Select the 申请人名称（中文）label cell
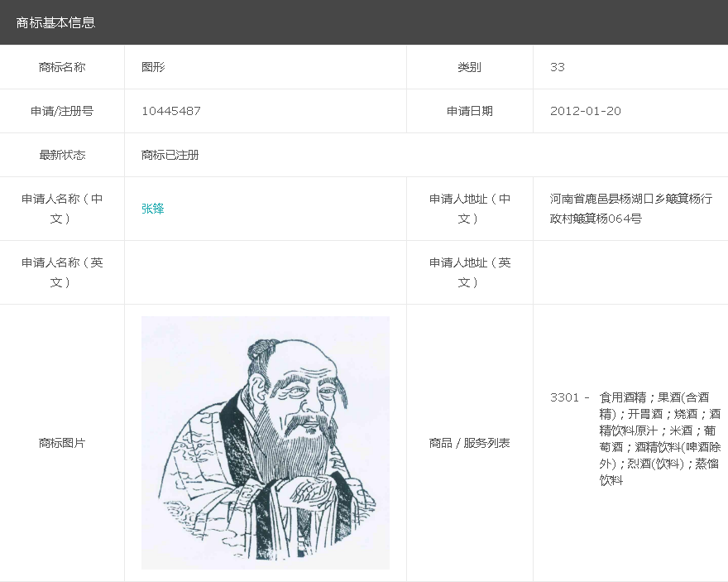 tap(62, 209)
